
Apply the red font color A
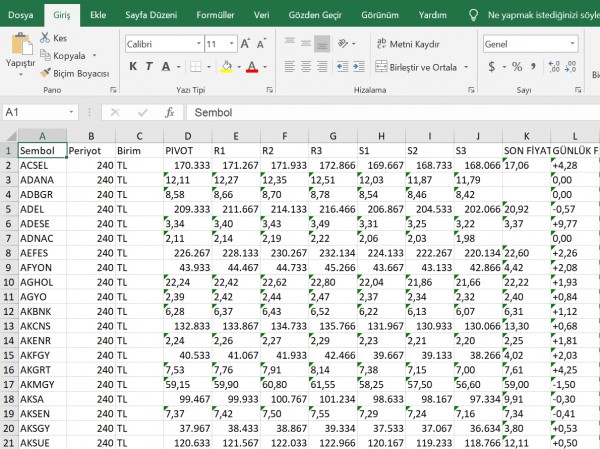(x=252, y=67)
